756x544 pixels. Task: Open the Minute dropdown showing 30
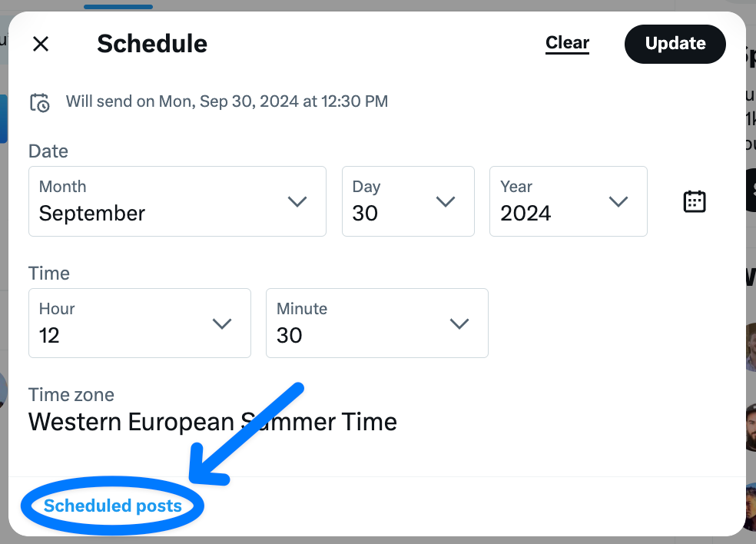click(376, 323)
